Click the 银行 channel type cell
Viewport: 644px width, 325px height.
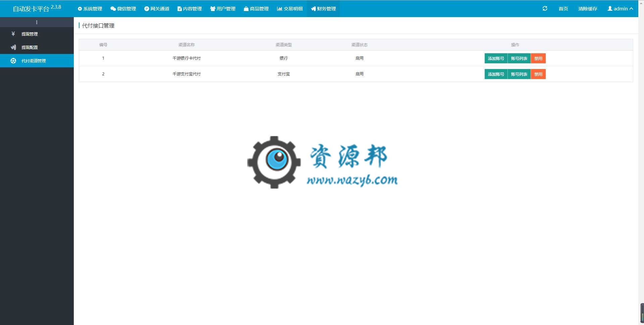[x=283, y=58]
